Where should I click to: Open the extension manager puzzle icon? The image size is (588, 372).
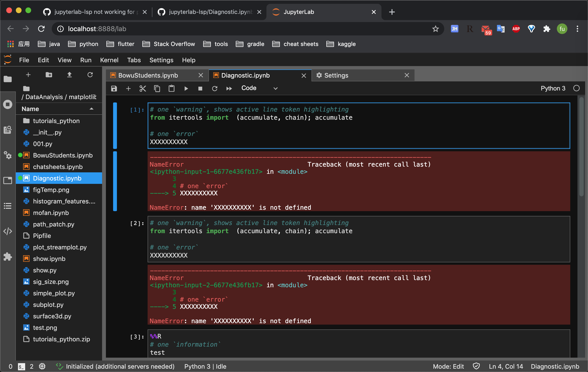8,256
